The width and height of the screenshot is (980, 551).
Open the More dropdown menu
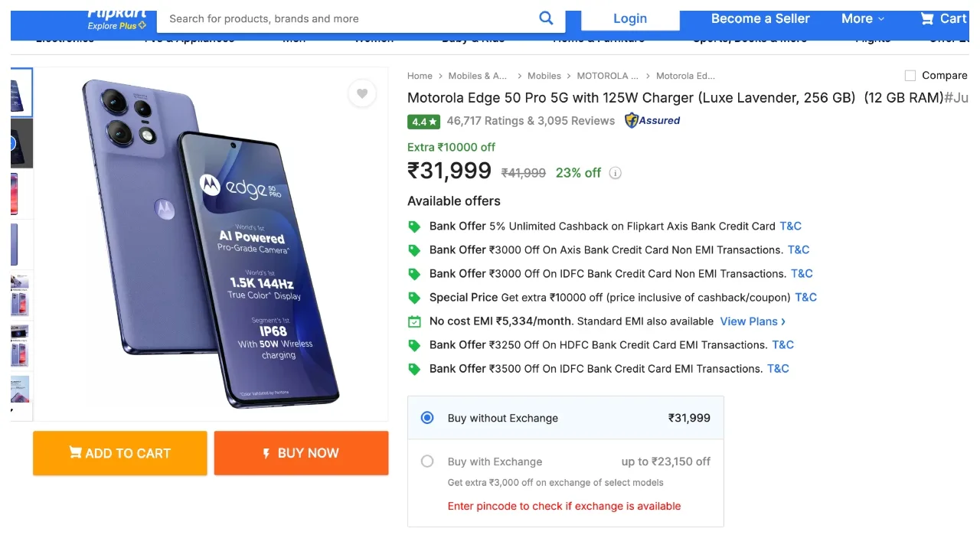[863, 18]
